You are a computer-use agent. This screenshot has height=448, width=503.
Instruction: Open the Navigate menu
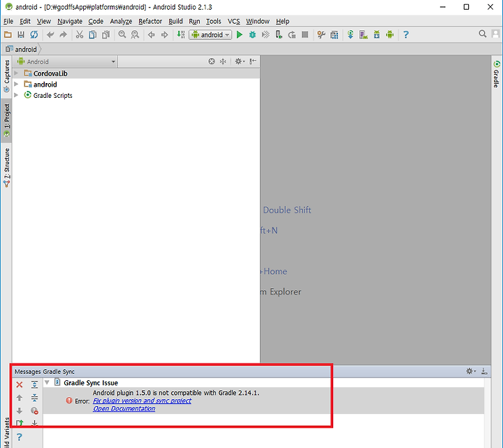(x=70, y=21)
